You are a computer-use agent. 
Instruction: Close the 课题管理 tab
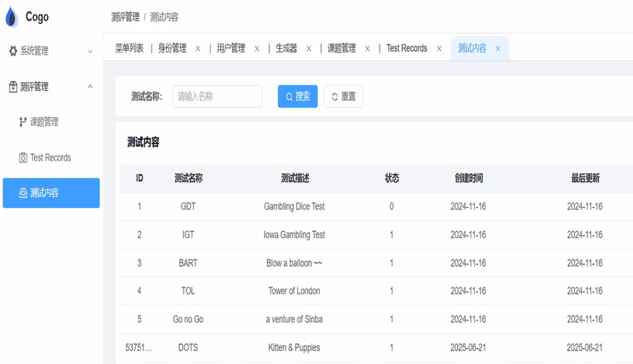pyautogui.click(x=367, y=49)
